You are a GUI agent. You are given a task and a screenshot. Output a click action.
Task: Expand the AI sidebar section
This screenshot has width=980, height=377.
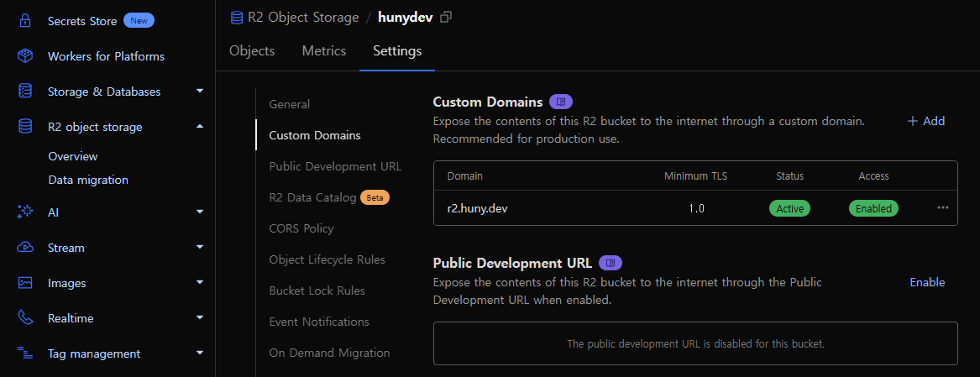(200, 212)
